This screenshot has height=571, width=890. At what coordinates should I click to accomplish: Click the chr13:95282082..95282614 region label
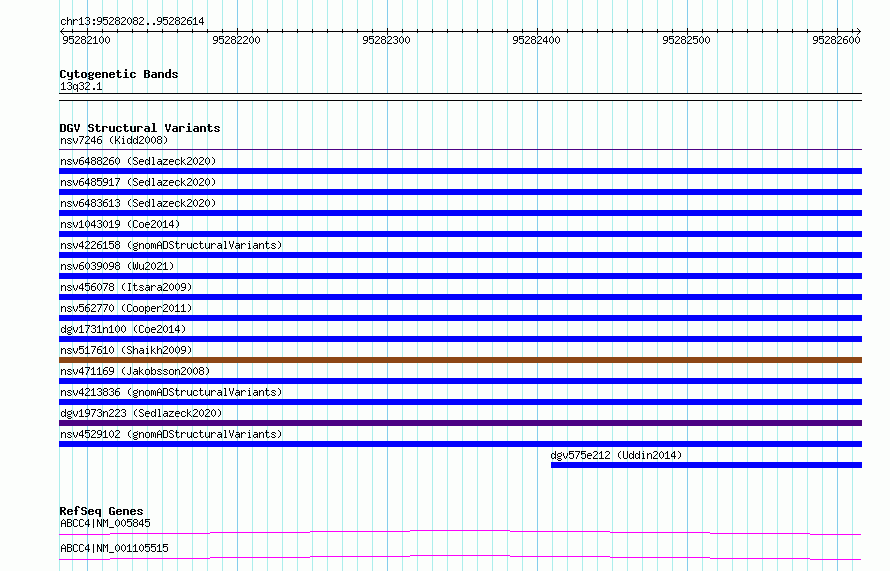coord(132,22)
